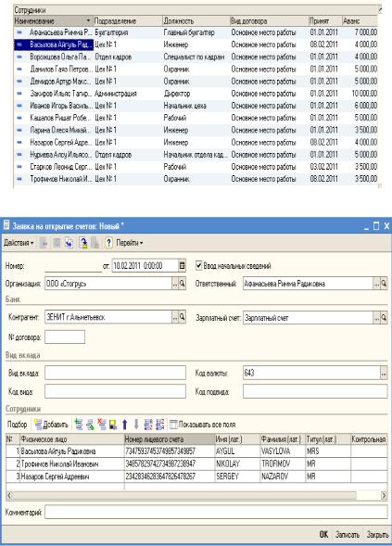
Task: Click the add-copy row icon after Добавить
Action: click(79, 425)
